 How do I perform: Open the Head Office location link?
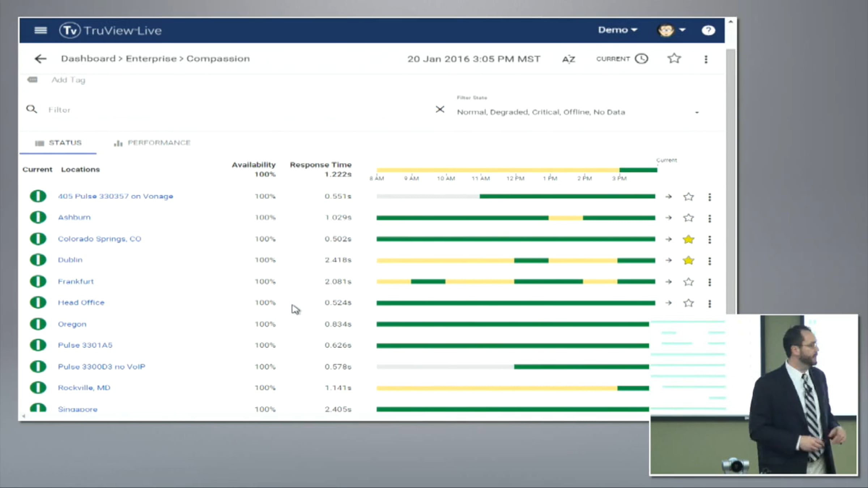[81, 303]
